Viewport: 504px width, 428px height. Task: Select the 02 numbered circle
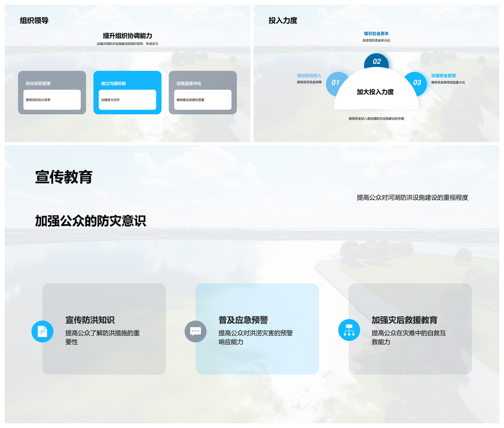(x=376, y=61)
